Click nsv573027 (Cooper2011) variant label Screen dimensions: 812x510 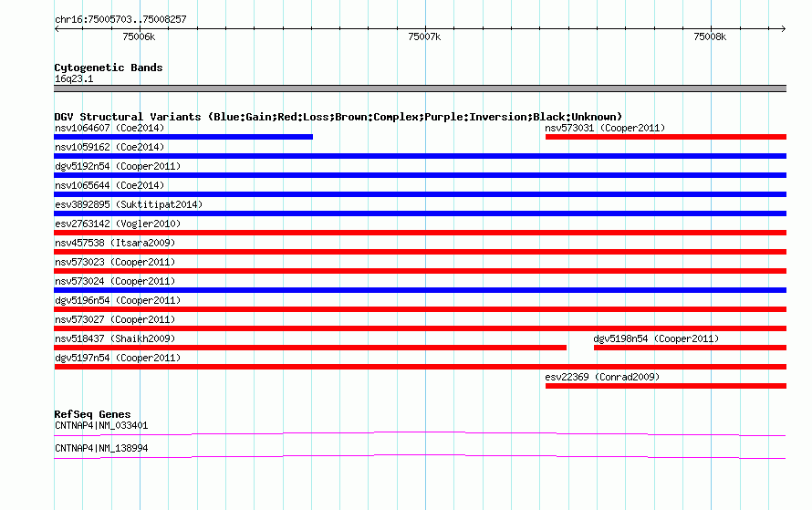tap(115, 319)
